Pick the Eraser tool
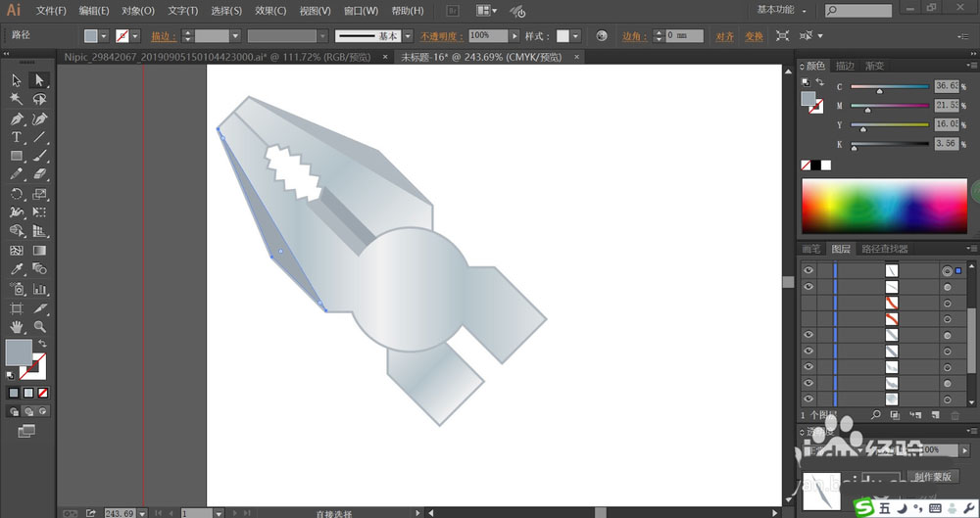This screenshot has height=518, width=980. (x=39, y=174)
